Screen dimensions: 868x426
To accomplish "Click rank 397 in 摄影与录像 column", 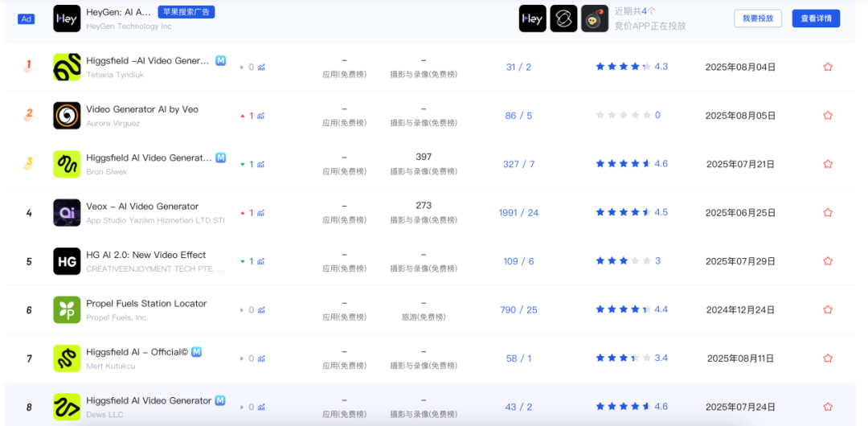I will tap(424, 157).
